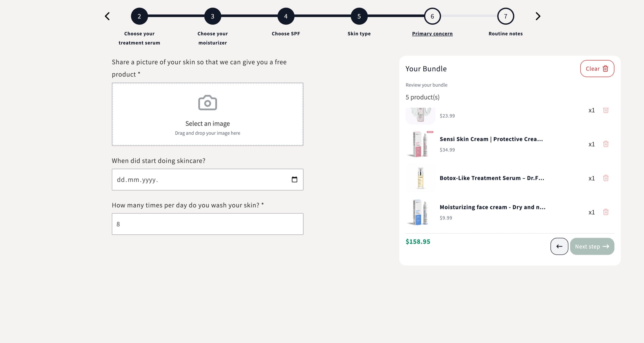Click 'Botox-Like Treatment Serum – Dr.F...' title

pyautogui.click(x=492, y=178)
